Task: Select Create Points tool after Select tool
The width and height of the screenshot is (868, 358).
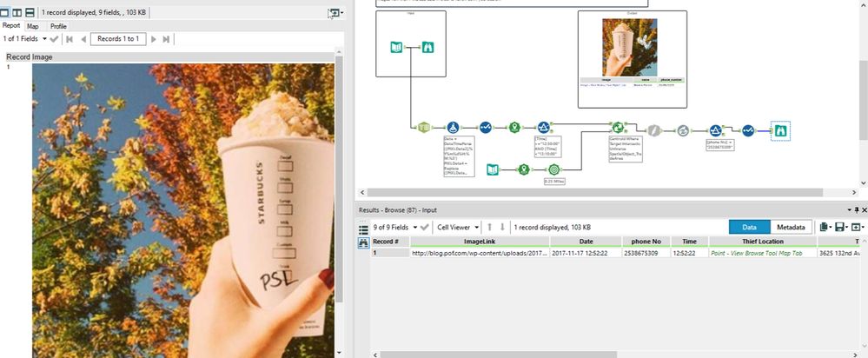Action: click(x=515, y=128)
